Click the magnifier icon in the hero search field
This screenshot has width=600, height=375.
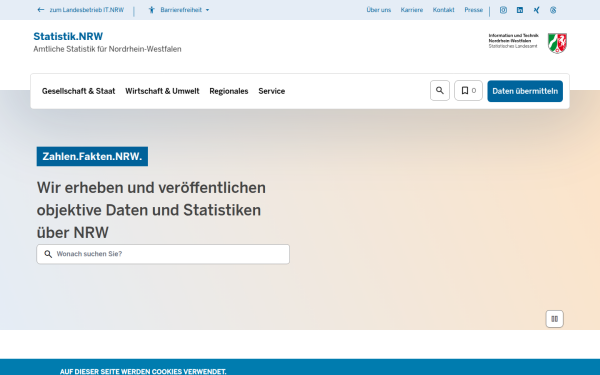48,254
